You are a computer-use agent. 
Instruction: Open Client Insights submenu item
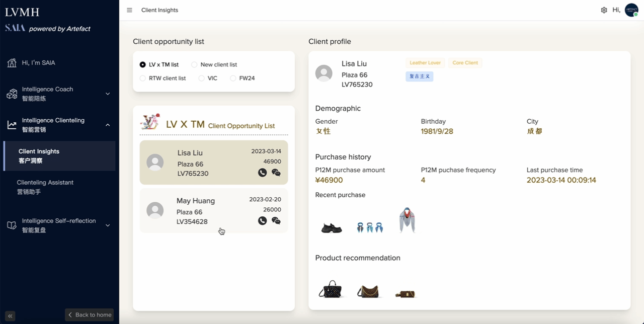tap(59, 156)
